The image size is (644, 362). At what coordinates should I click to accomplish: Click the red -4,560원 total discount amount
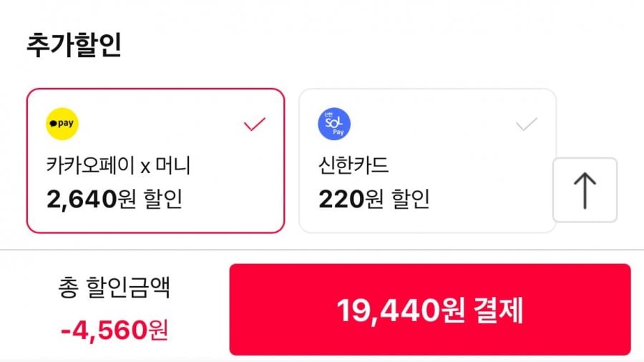114,330
